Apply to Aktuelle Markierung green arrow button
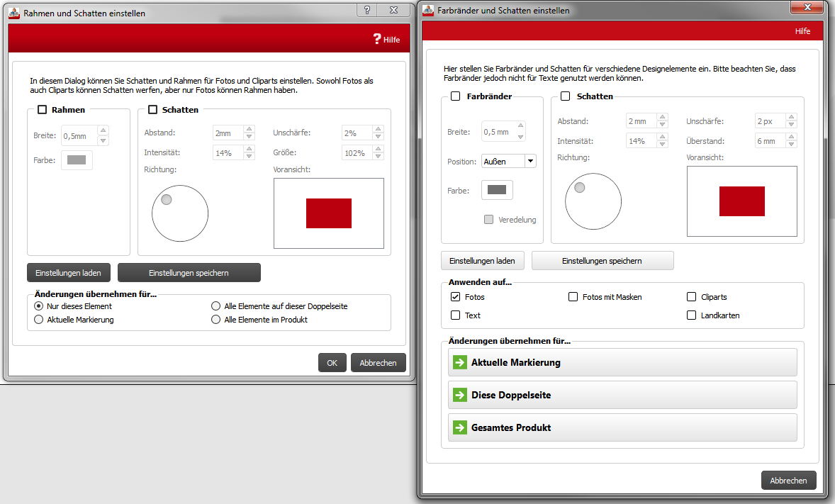 coord(622,363)
